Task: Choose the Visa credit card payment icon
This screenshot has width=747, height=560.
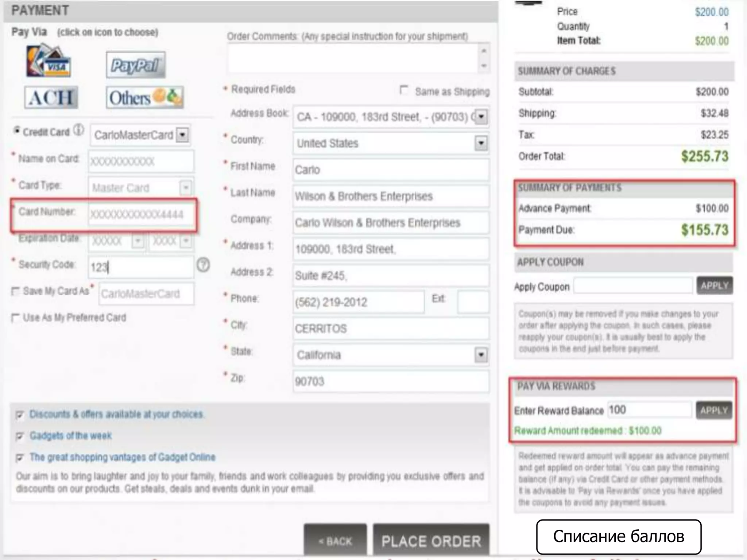Action: click(48, 61)
